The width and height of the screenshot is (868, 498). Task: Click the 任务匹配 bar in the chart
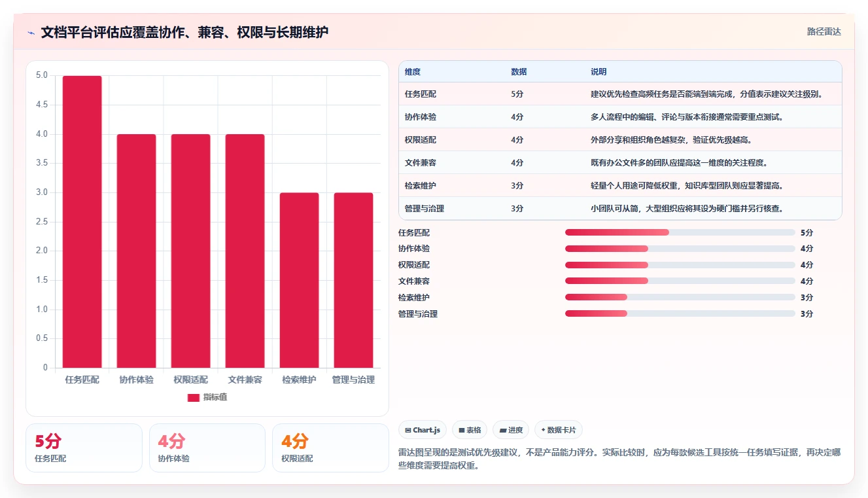[x=82, y=222]
